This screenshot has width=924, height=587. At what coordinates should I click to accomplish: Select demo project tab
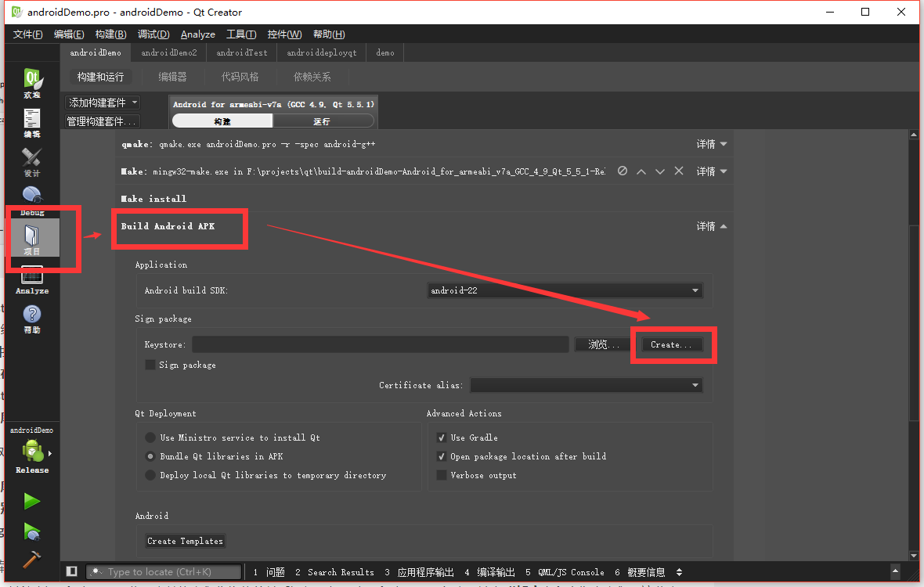click(384, 52)
